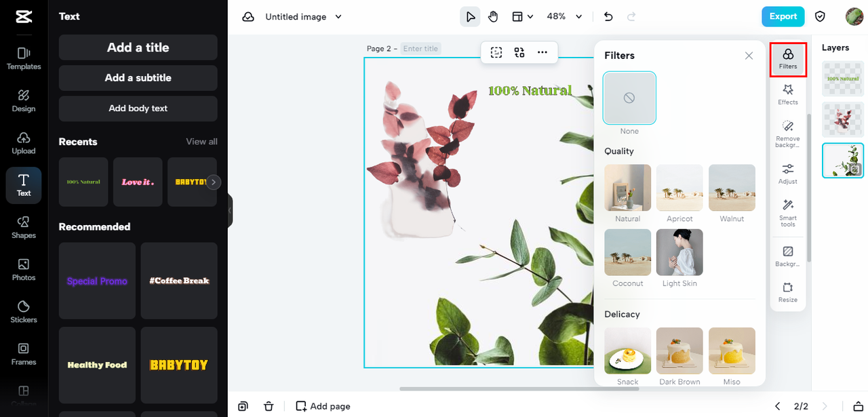This screenshot has height=417, width=868.
Task: Open the Frames sidebar panel
Action: (24, 353)
